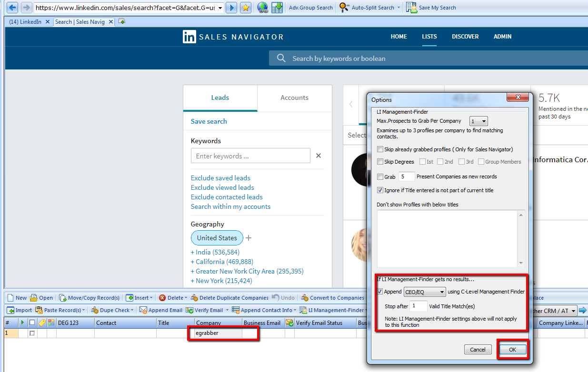Clear the keywords field with the X icon

(319, 156)
